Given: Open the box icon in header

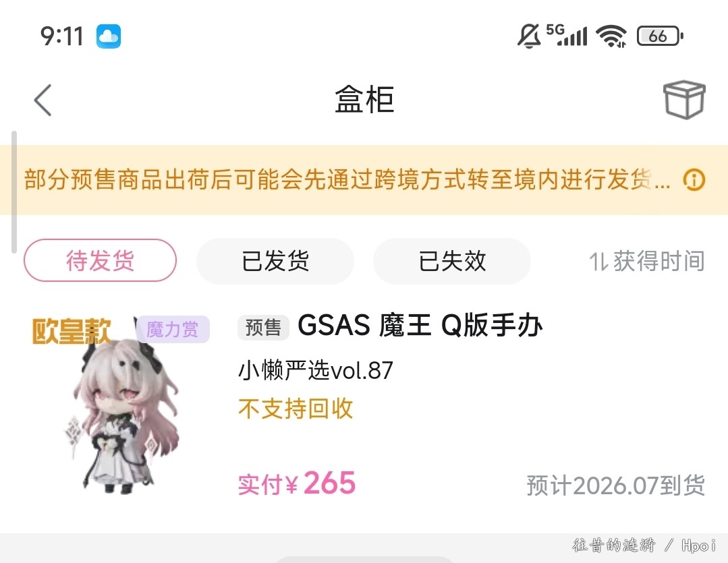Looking at the screenshot, I should pos(684,100).
